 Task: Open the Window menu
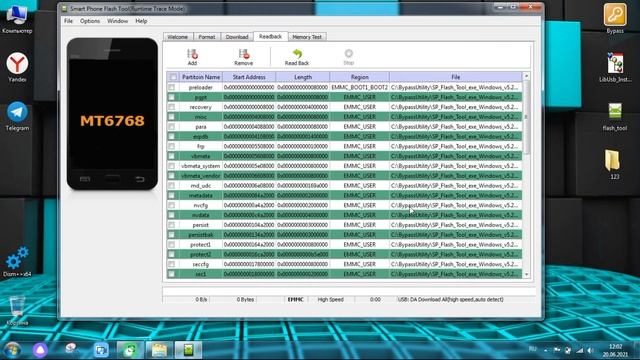(x=118, y=21)
